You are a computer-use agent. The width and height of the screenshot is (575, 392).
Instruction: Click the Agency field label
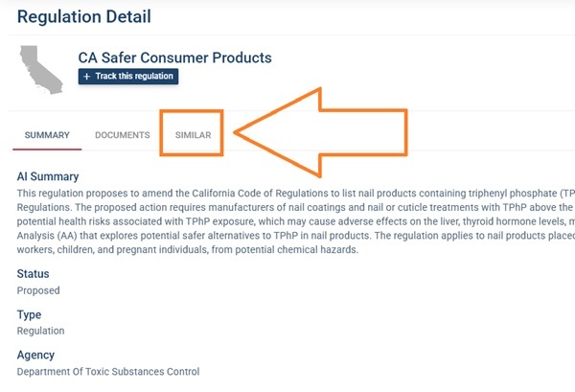(x=36, y=355)
